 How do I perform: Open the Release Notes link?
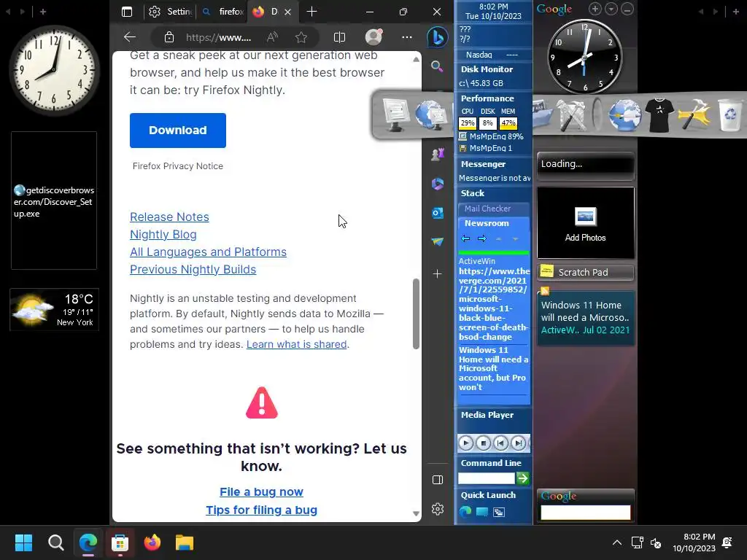coord(169,217)
